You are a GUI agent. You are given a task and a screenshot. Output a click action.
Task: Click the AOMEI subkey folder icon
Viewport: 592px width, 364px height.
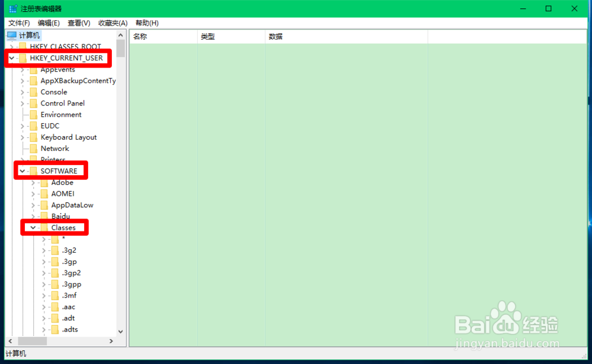click(x=44, y=194)
